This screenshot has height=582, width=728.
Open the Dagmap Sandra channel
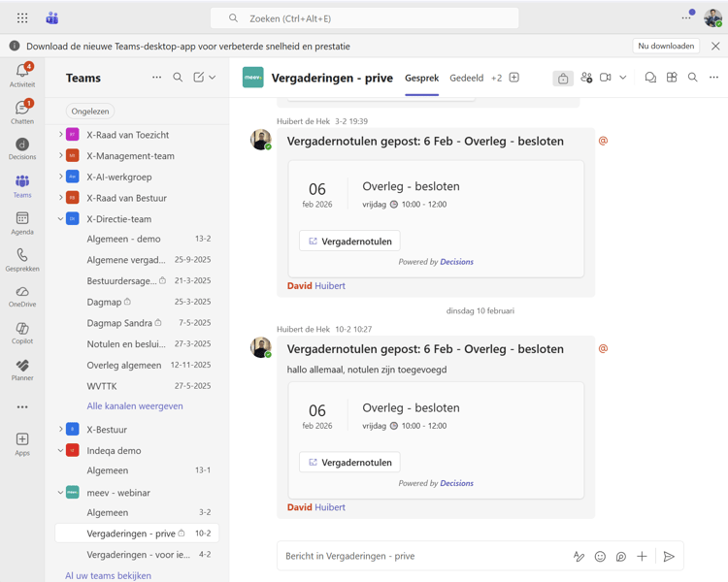pyautogui.click(x=119, y=323)
